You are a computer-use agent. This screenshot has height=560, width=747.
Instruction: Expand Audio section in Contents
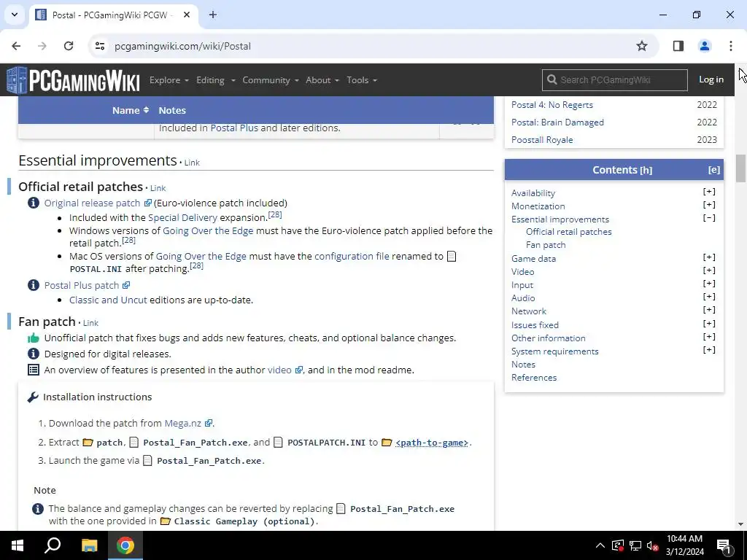coord(709,297)
